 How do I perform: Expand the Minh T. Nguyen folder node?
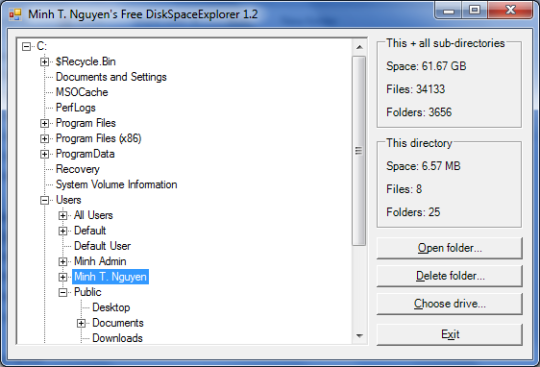click(x=62, y=277)
